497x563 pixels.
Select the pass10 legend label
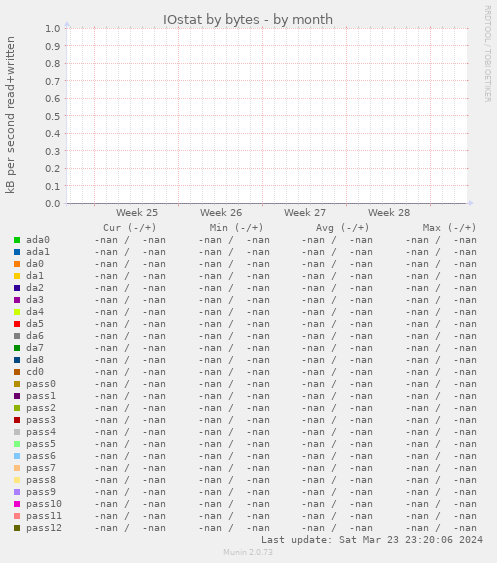coord(44,504)
